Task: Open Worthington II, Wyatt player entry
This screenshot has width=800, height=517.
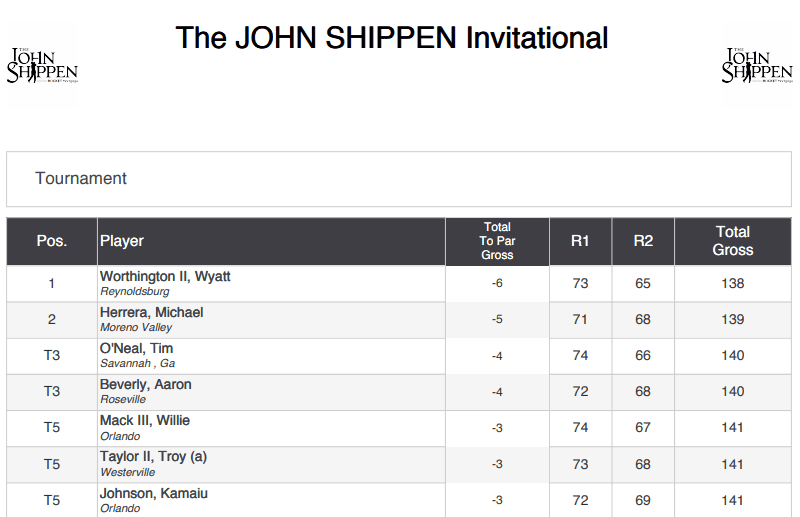Action: [x=165, y=277]
